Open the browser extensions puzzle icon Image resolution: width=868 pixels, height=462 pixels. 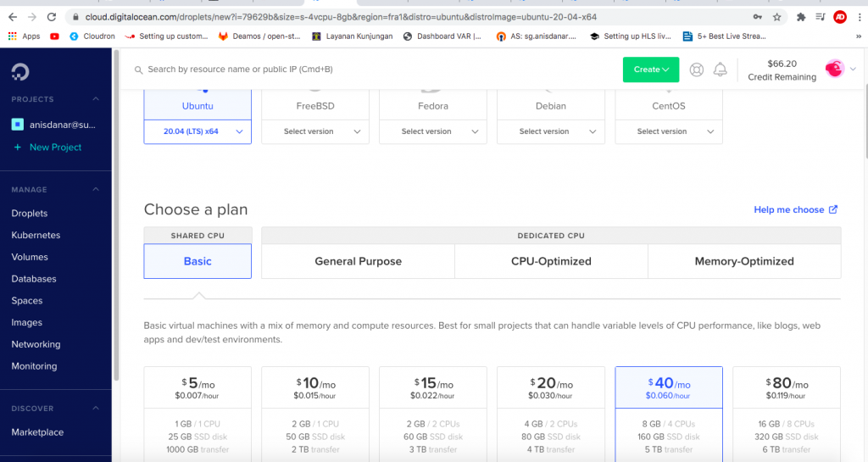[x=801, y=17]
